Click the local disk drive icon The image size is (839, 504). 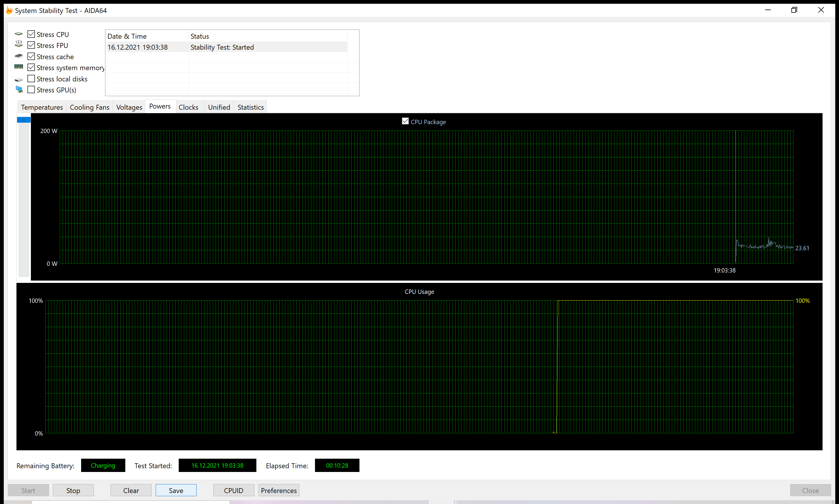pos(19,80)
